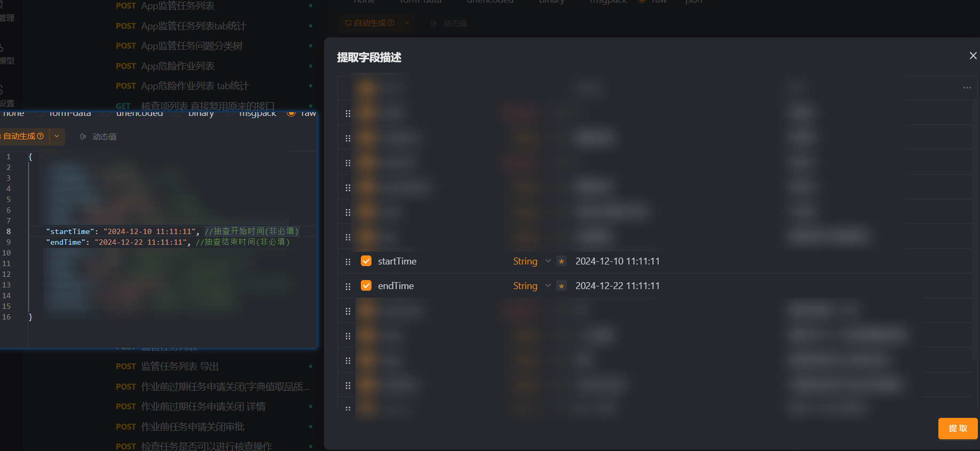Open the three-dots menu in dialog header
Screen dimensions: 980x451
click(x=967, y=88)
